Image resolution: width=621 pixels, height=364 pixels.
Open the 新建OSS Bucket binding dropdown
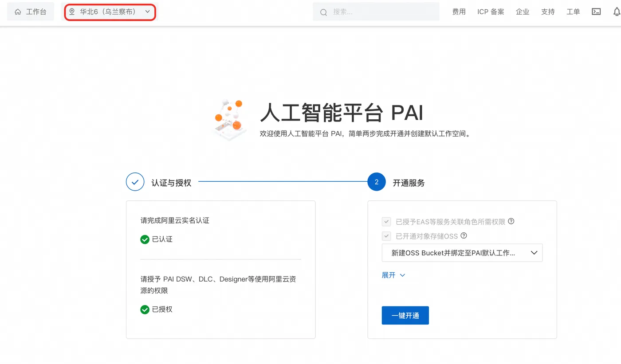click(x=462, y=253)
